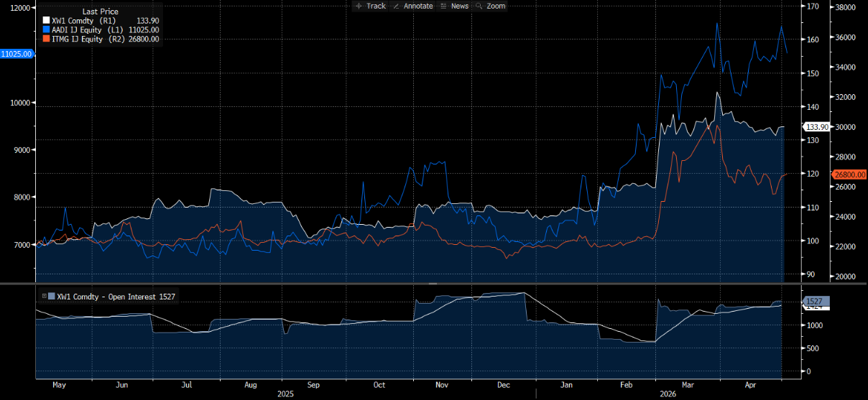The height and width of the screenshot is (400, 868).
Task: Expand the Open Interest legend box
Action: point(45,296)
